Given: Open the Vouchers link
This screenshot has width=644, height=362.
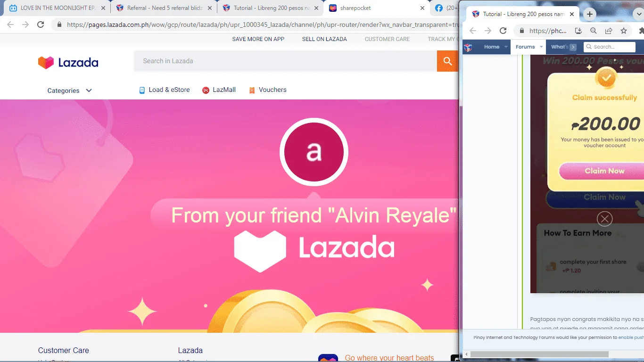Looking at the screenshot, I should (x=272, y=90).
